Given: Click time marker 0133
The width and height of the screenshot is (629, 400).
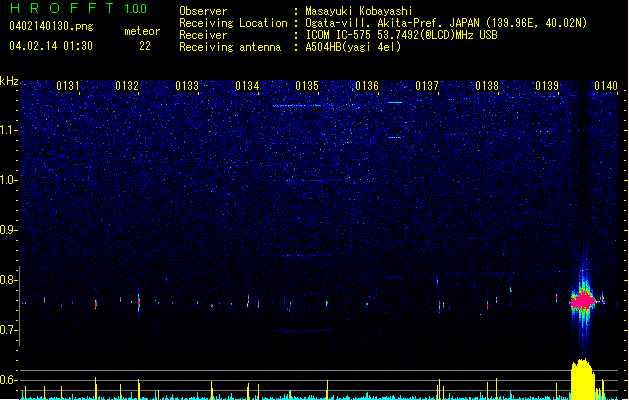Looking at the screenshot, I should (x=187, y=86).
